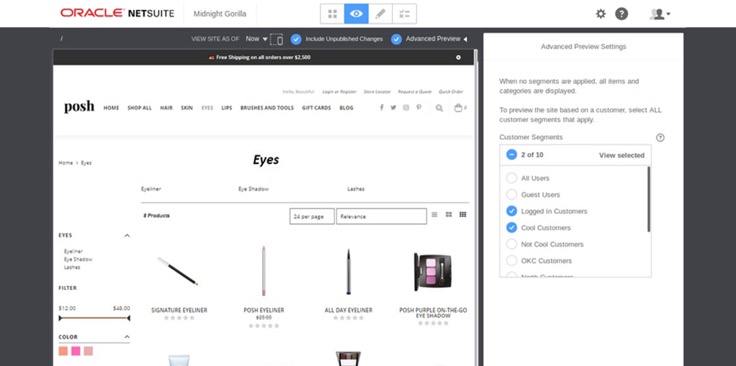Uncheck the Cool Customers segment
This screenshot has height=366, width=736.
[x=512, y=228]
